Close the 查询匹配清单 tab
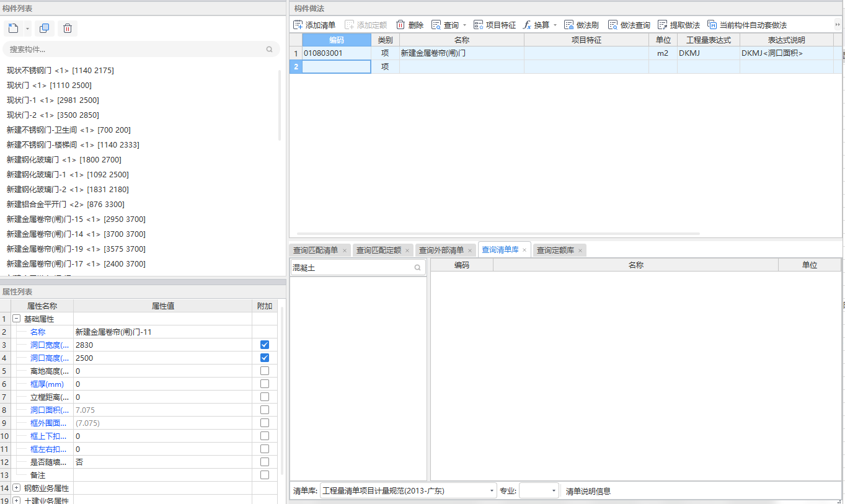This screenshot has height=504, width=845. [x=345, y=250]
